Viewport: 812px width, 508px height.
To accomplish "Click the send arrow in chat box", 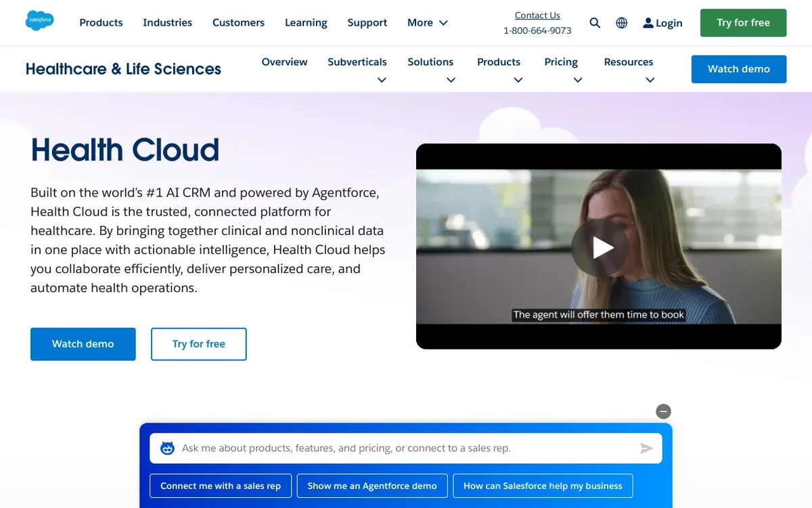I will click(647, 448).
